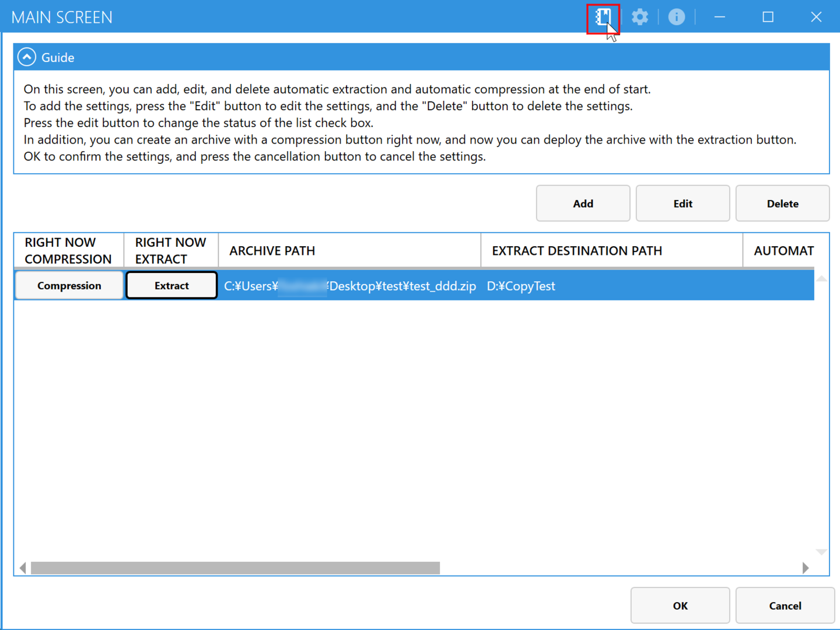840x630 pixels.
Task: Select the test_ddd.zip archive path cell
Action: 350,286
